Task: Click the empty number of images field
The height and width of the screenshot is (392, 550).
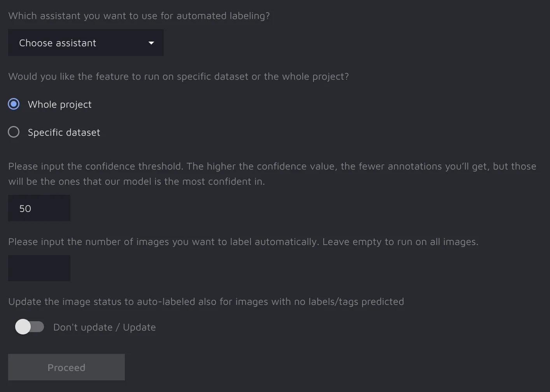Action: (x=39, y=268)
